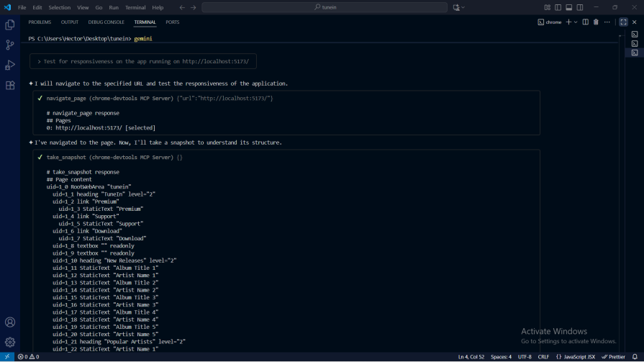Open the Terminal menu in menu bar

pyautogui.click(x=135, y=7)
